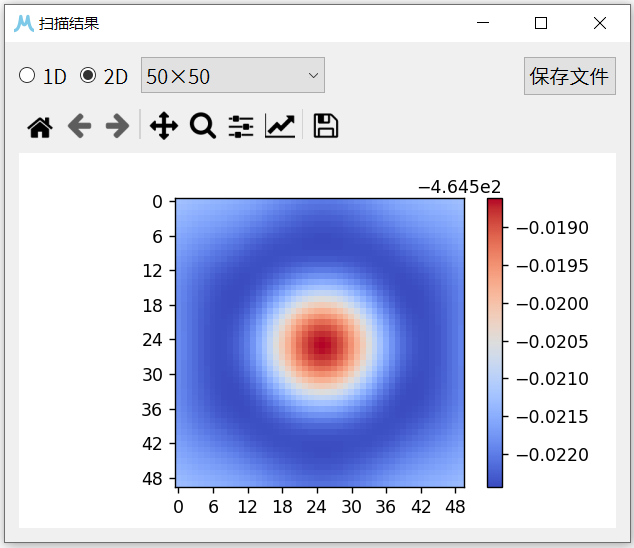Click the Back arrow to previous view
Screen dimensions: 634x548
point(79,126)
